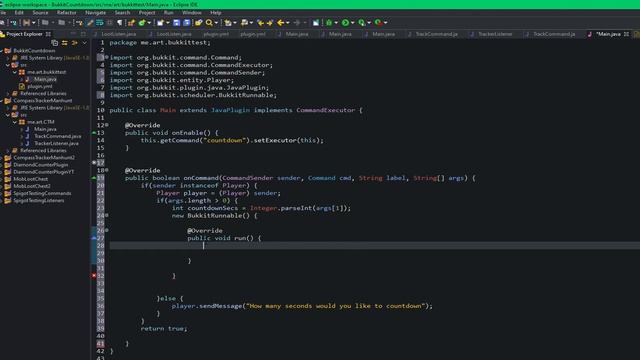
Task: Toggle Mark Occurrences highlighter icon
Action: [x=90, y=23]
